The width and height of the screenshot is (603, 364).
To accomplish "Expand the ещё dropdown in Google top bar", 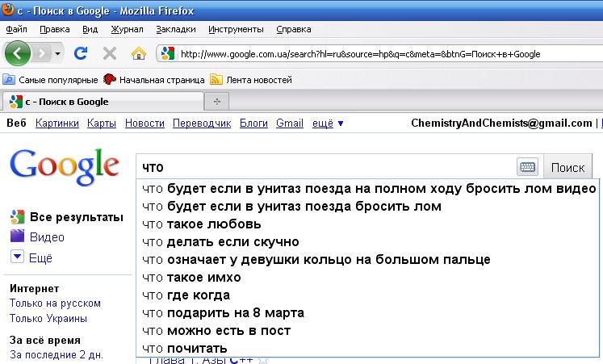I will point(329,123).
